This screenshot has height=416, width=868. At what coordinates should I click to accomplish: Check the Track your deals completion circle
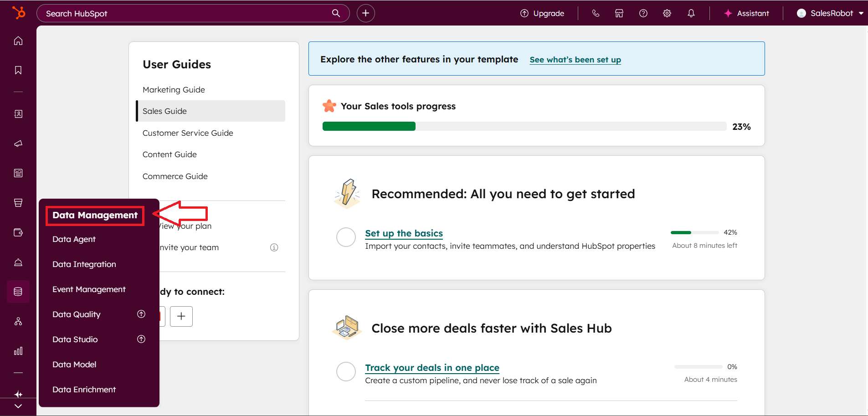click(346, 372)
